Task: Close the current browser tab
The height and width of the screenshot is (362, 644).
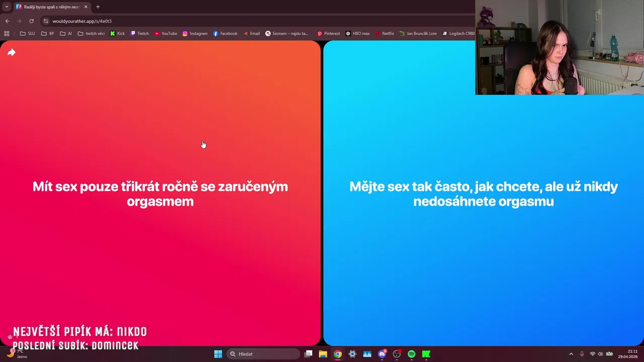Action: (86, 7)
